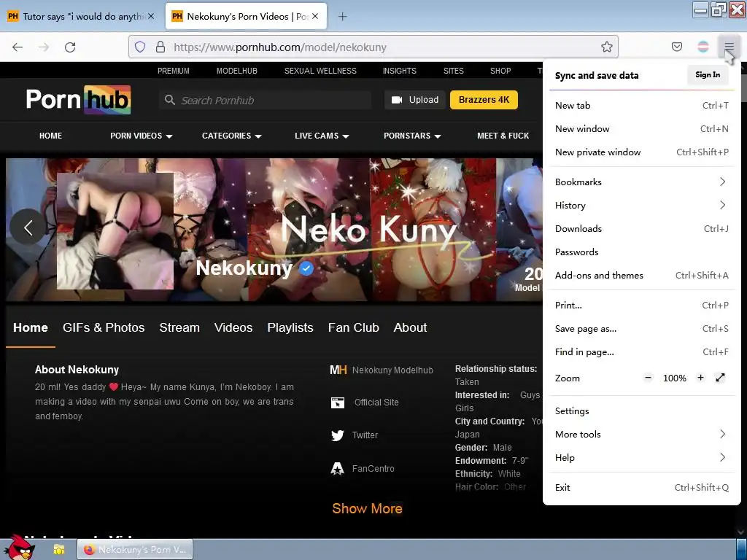Screen dimensions: 747x560
Task: Select Find in page...
Action: (x=642, y=352)
